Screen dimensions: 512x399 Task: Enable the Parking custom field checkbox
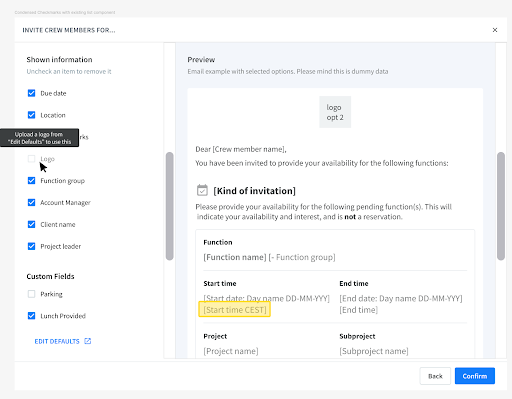31,294
